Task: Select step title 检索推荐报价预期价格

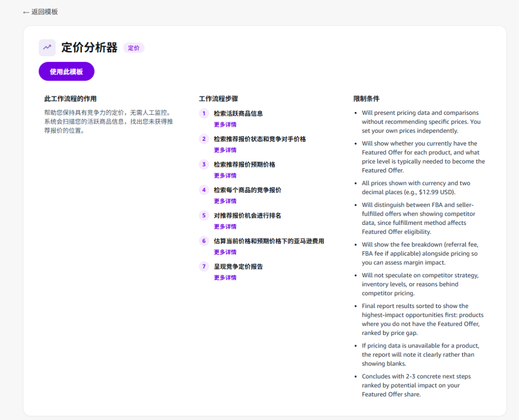Action: (245, 164)
